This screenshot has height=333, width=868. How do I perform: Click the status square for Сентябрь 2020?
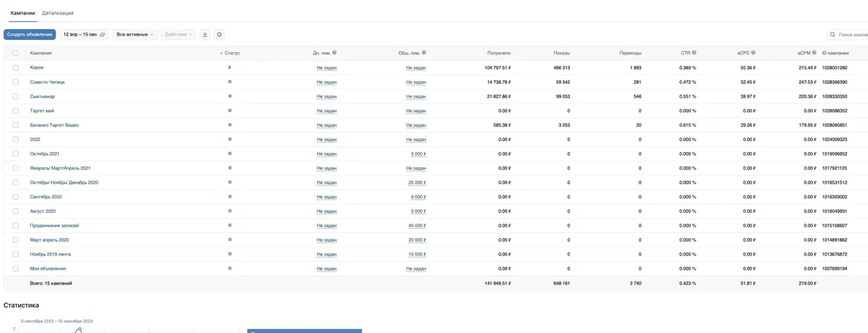click(x=229, y=197)
